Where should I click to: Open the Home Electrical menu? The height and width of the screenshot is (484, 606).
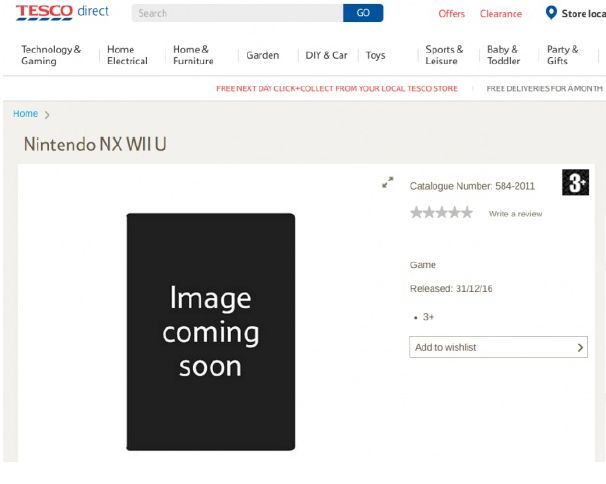coord(127,55)
